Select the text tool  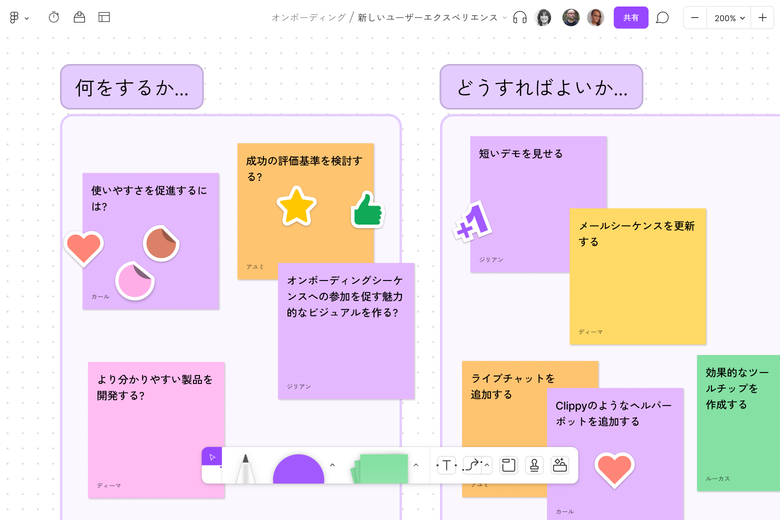pyautogui.click(x=446, y=465)
